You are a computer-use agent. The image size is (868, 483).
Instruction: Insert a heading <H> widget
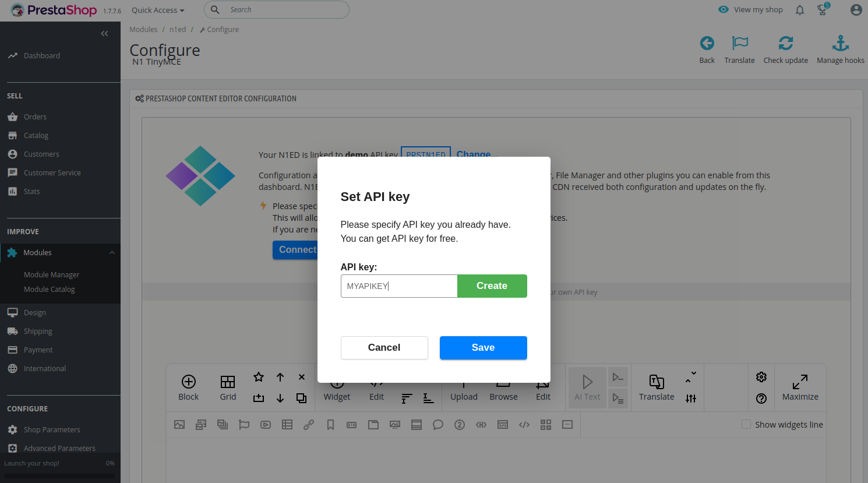481,425
